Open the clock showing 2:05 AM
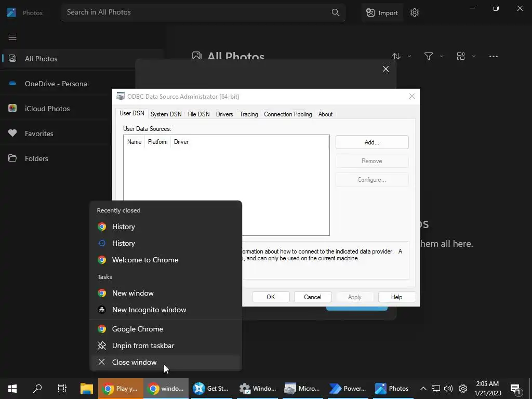Image resolution: width=532 pixels, height=399 pixels. pos(487,389)
